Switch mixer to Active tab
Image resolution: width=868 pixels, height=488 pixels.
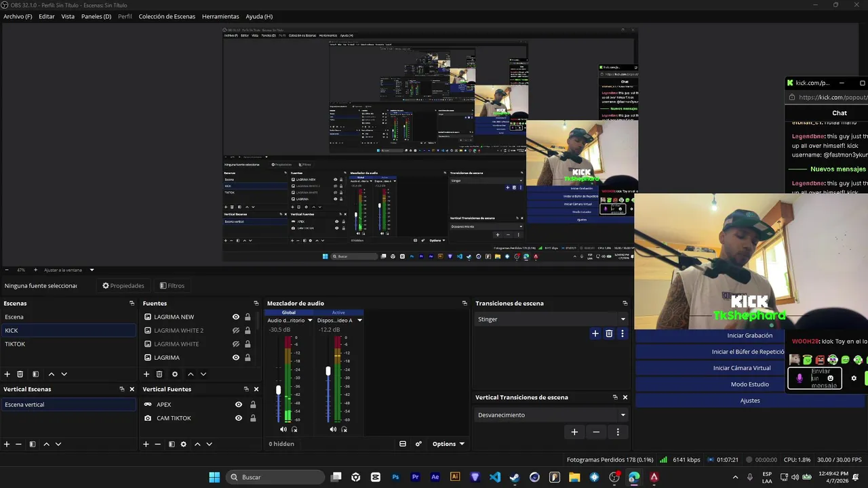(x=338, y=312)
